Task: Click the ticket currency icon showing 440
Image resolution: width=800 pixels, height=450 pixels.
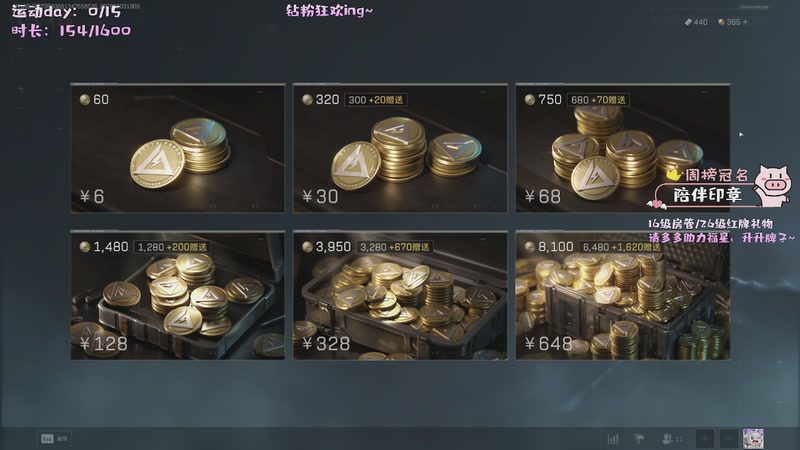Action: click(688, 22)
